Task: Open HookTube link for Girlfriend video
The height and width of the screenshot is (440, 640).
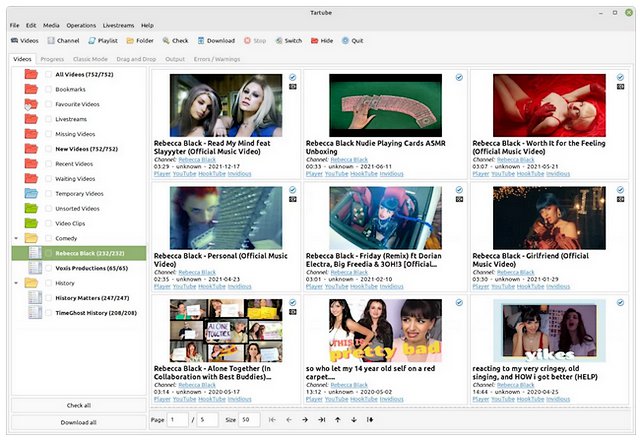Action: pyautogui.click(x=530, y=287)
